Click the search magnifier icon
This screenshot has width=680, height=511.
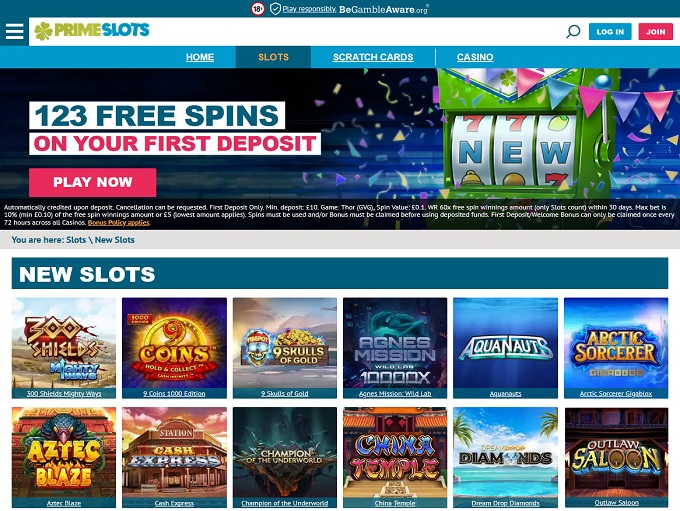tap(573, 31)
